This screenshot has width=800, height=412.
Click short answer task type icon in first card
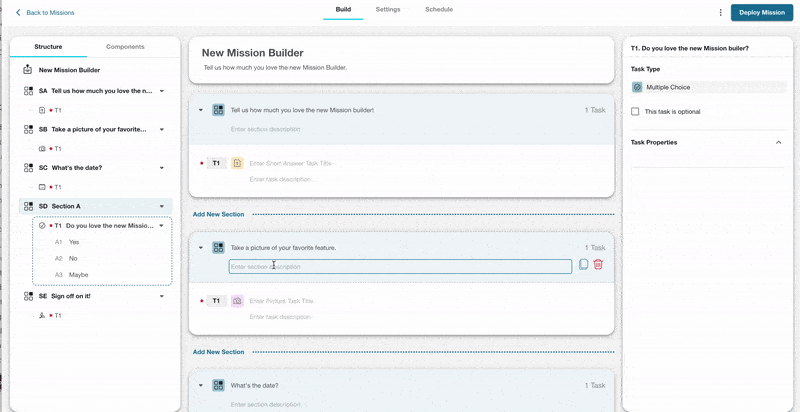(237, 163)
